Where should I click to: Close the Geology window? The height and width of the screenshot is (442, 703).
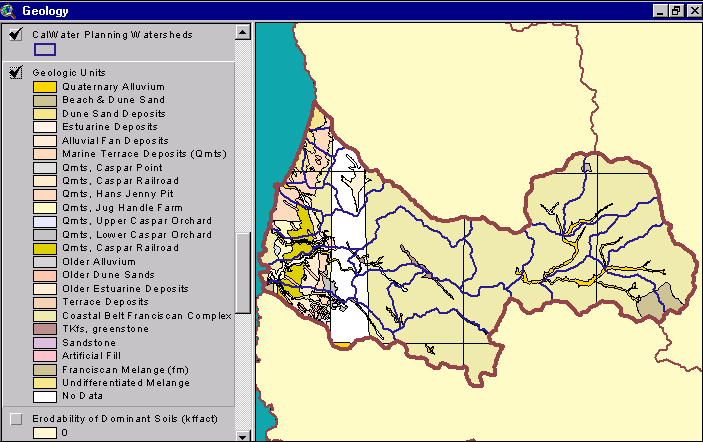point(694,11)
